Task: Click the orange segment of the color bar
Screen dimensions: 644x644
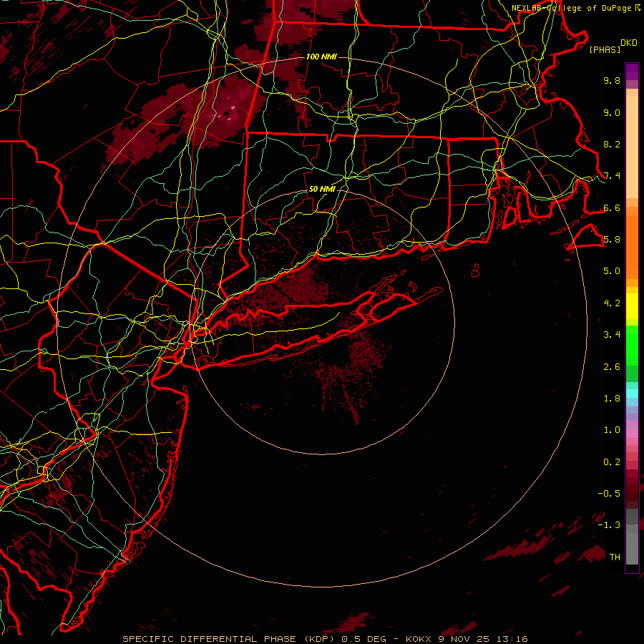Action: tap(632, 248)
